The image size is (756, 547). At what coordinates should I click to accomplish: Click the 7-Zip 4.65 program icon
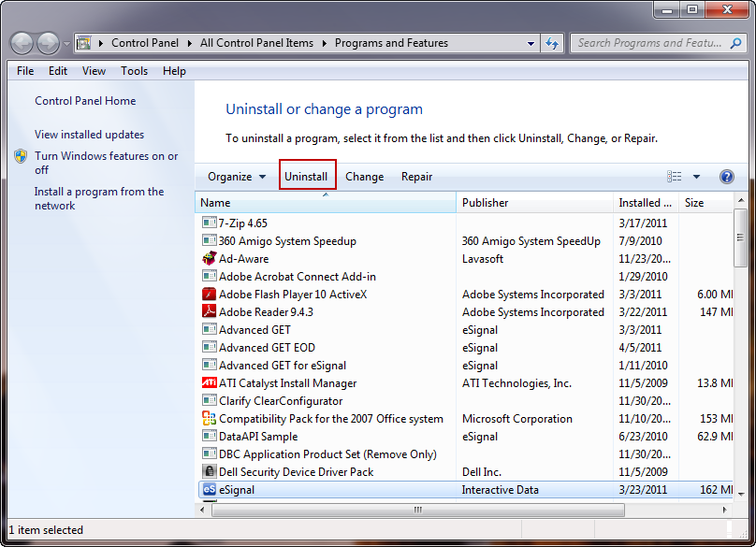209,223
